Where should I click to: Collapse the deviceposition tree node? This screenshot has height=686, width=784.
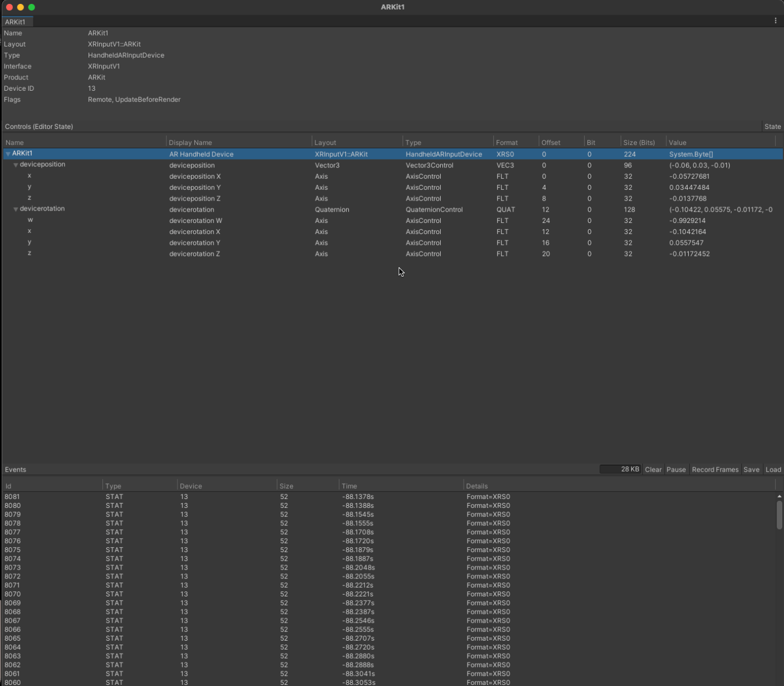click(16, 165)
